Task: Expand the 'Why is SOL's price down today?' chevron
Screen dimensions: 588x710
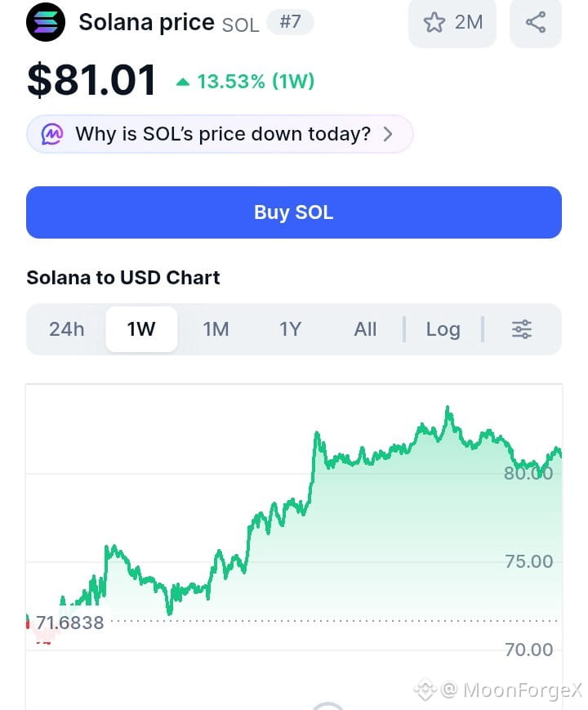Action: (388, 134)
